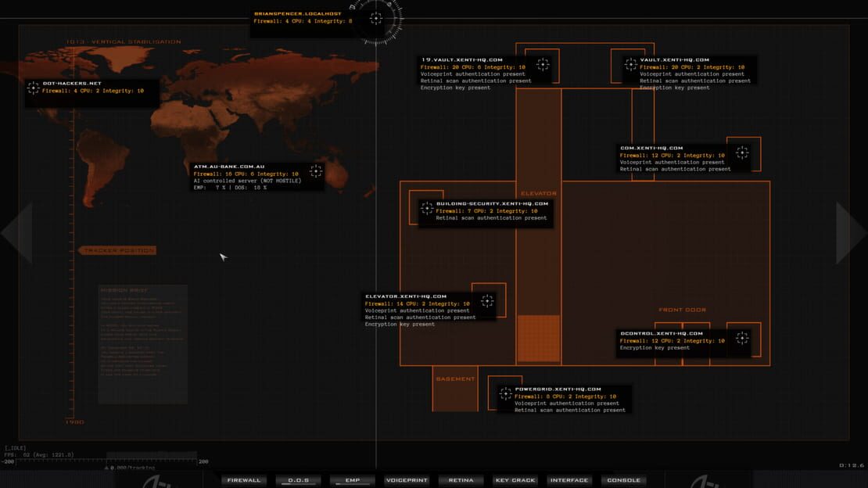Click the BASEMENT floor plan label
The image size is (868, 488).
(x=455, y=379)
